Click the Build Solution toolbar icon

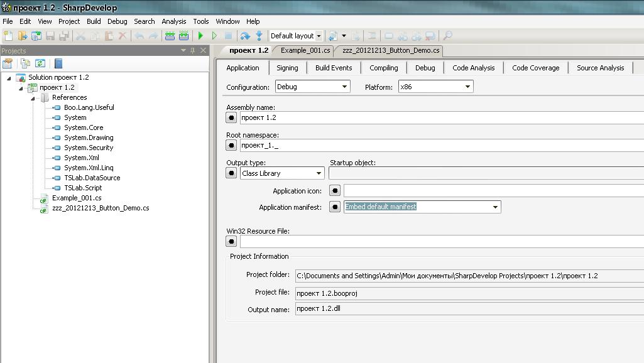(x=170, y=36)
